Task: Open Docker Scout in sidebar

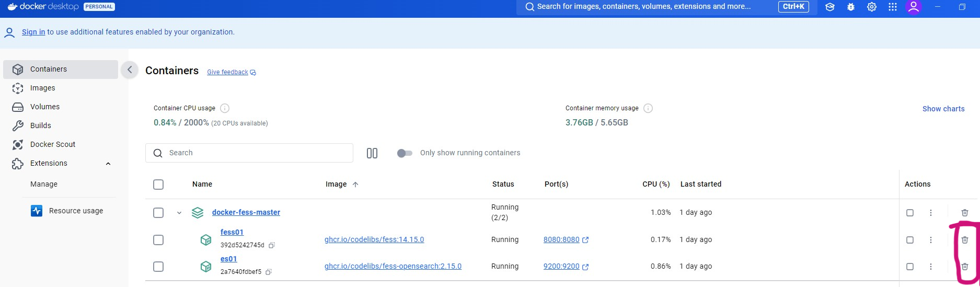Action: pos(60,144)
